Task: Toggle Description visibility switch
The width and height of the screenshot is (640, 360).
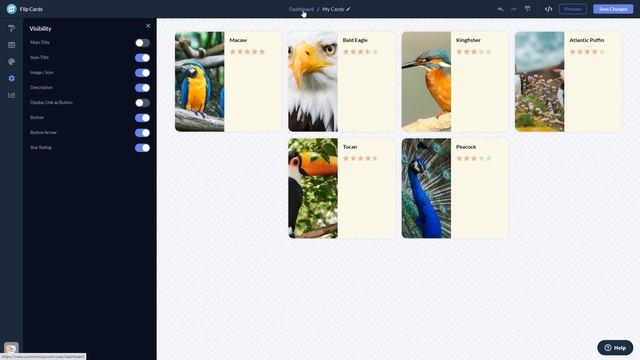Action: [x=142, y=88]
